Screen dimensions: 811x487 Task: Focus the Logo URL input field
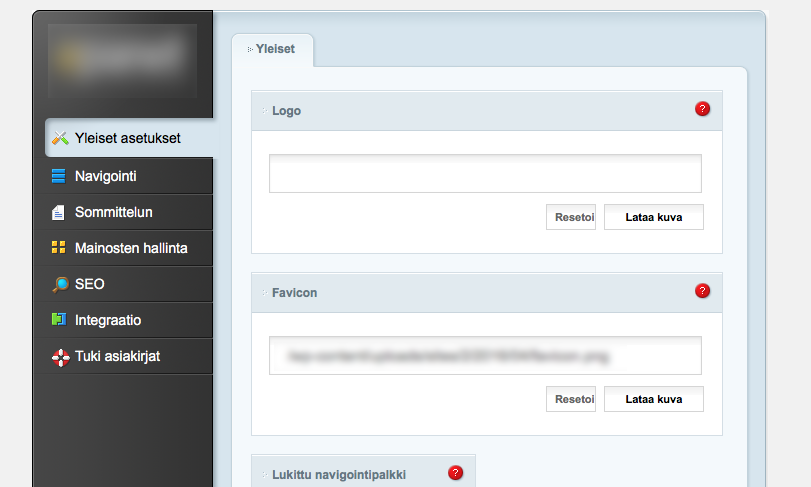pyautogui.click(x=485, y=173)
